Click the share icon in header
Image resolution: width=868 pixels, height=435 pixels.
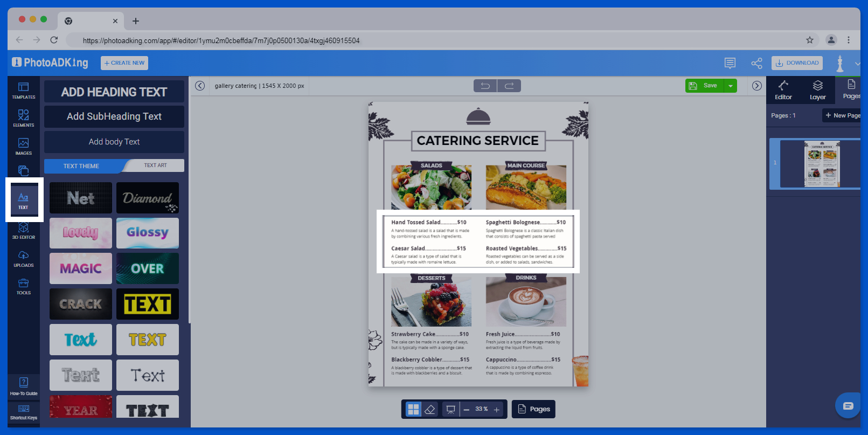[x=756, y=63]
